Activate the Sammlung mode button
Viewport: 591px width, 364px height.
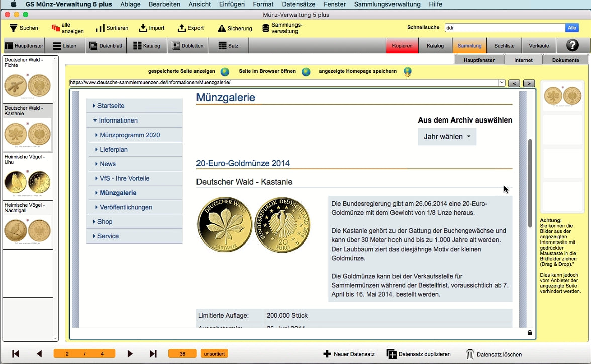coord(469,46)
